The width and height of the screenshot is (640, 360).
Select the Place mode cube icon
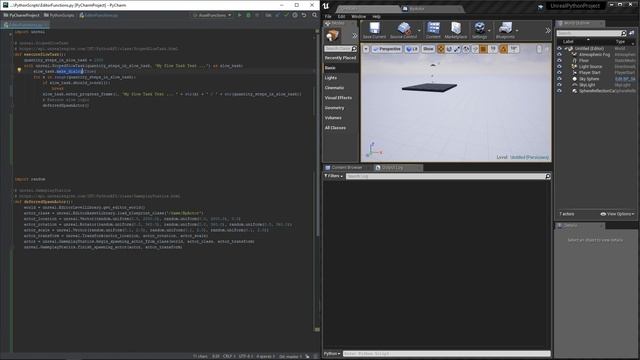point(333,36)
